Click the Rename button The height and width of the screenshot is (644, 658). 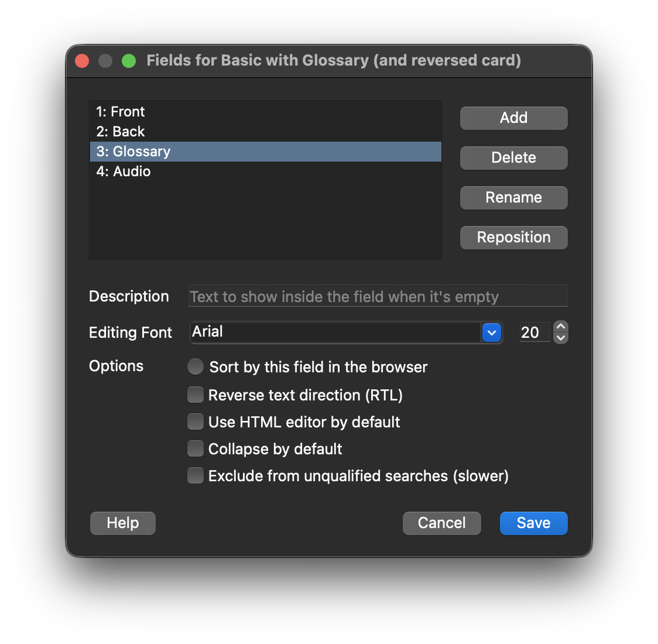513,198
